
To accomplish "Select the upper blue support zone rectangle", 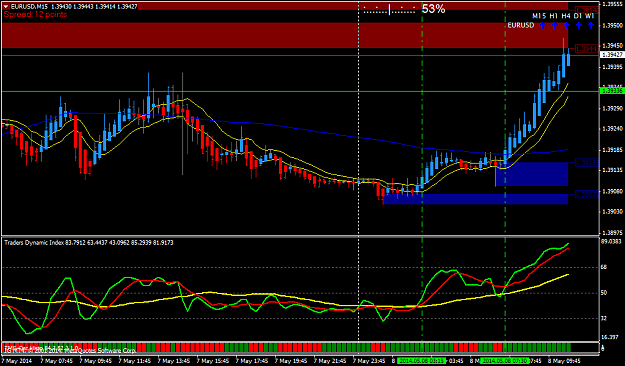I will coord(532,174).
